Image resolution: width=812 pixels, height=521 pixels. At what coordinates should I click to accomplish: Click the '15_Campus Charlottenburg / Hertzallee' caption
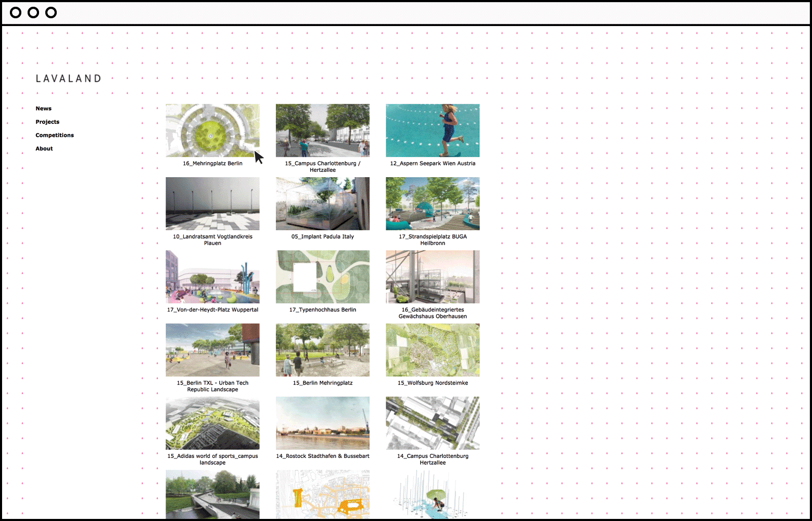pos(323,167)
